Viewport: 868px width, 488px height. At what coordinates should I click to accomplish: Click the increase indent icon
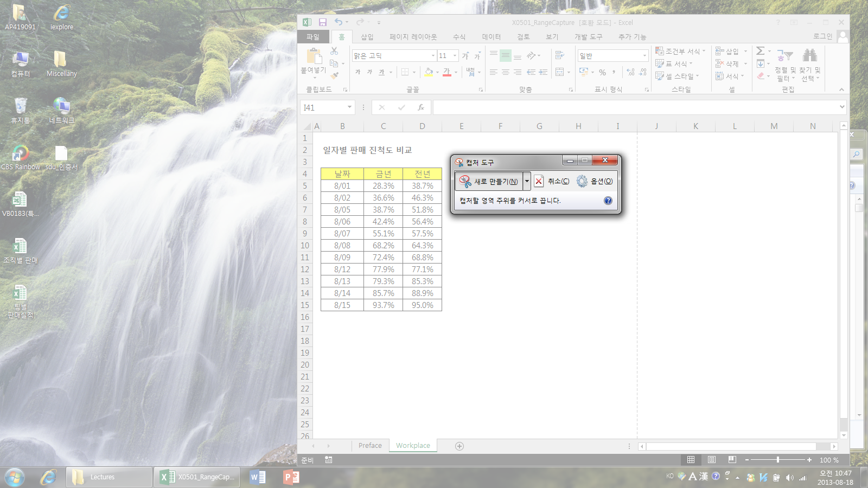(543, 72)
